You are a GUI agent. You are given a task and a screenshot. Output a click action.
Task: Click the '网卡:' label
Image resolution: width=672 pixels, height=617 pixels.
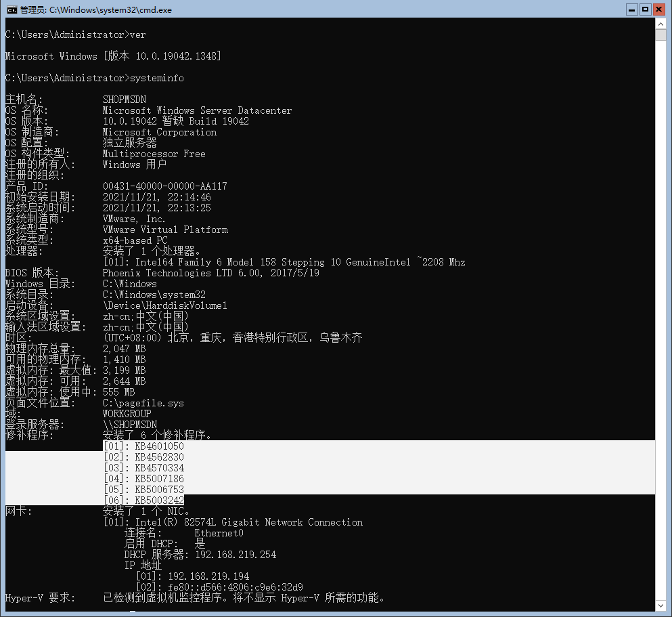coord(18,511)
